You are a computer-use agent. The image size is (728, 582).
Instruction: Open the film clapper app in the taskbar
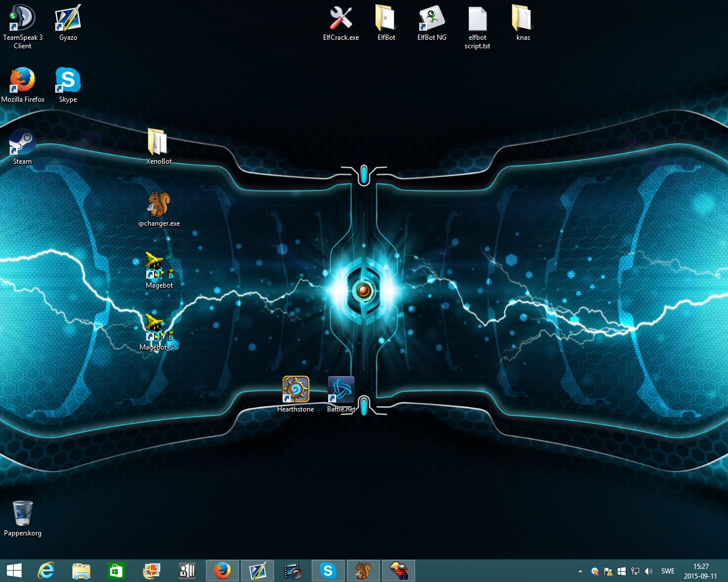[293, 571]
